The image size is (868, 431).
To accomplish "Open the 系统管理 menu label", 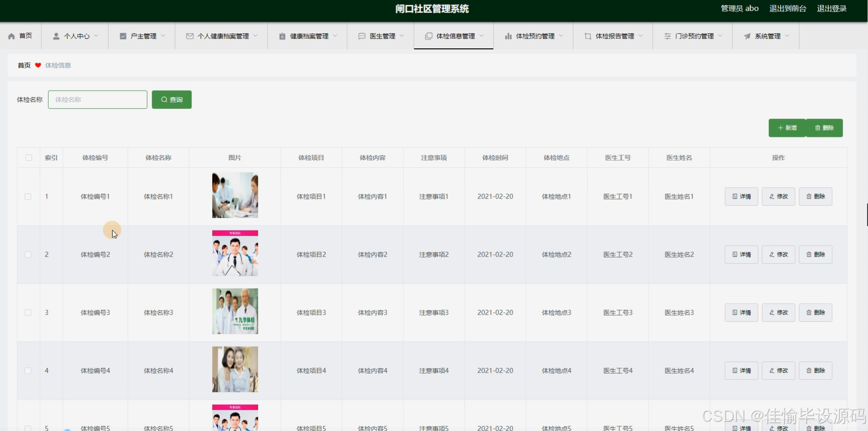I will (768, 36).
